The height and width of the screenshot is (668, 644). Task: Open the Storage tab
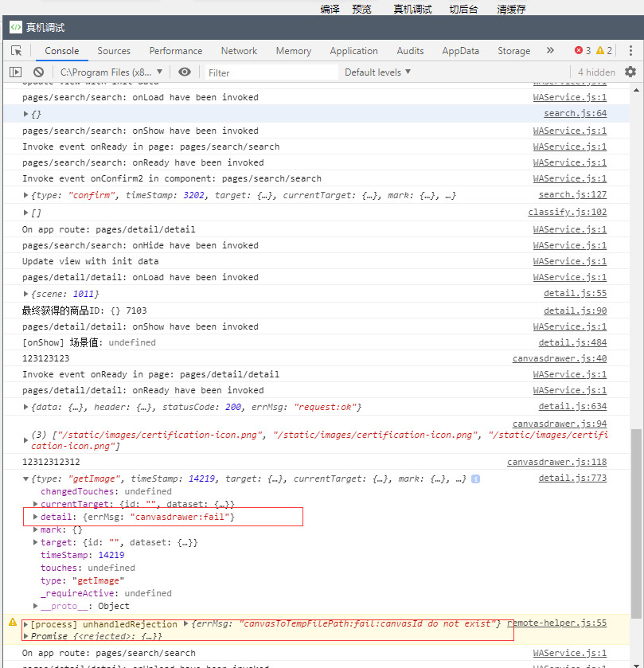514,51
